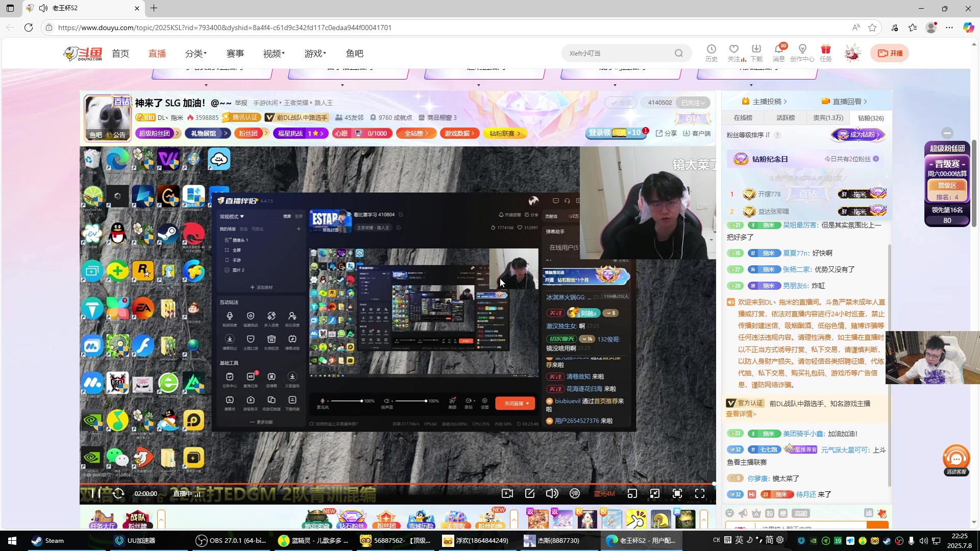980x551 pixels.
Task: Open the 关注 heart icon in header
Action: [734, 53]
